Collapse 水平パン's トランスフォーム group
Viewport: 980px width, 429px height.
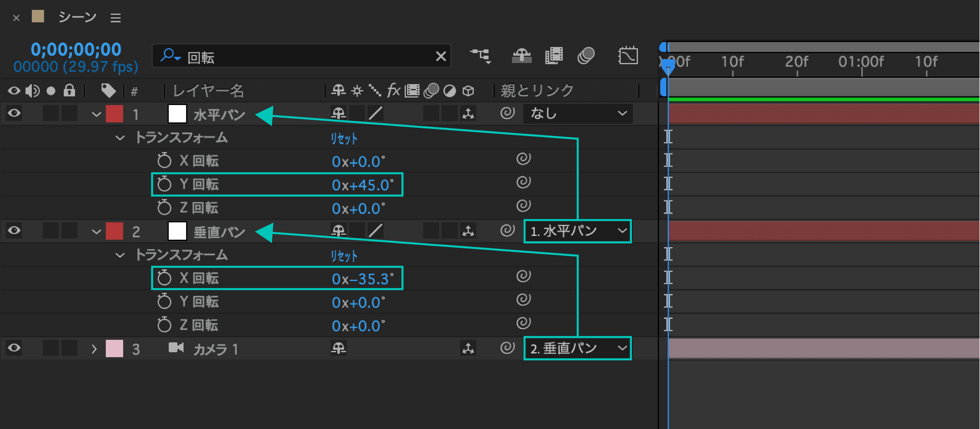point(120,138)
